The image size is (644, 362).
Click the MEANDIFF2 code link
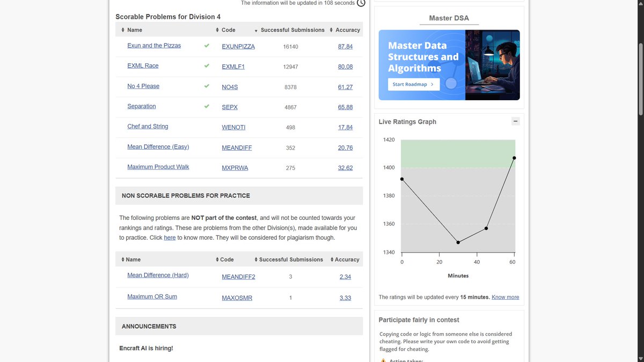[x=238, y=277]
